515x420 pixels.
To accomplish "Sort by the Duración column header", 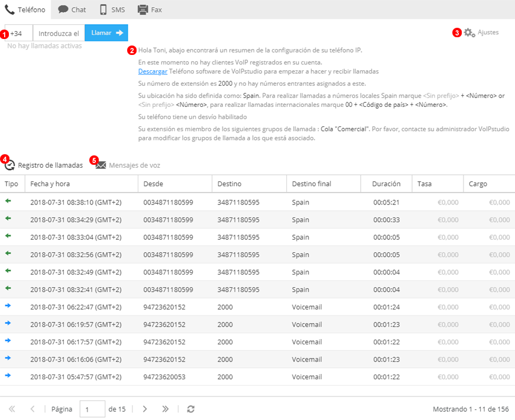I will click(386, 184).
